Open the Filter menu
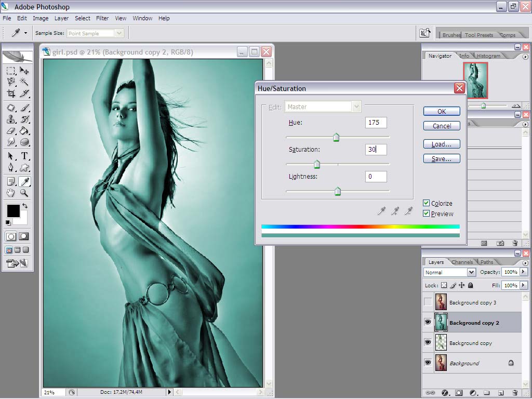 (102, 18)
